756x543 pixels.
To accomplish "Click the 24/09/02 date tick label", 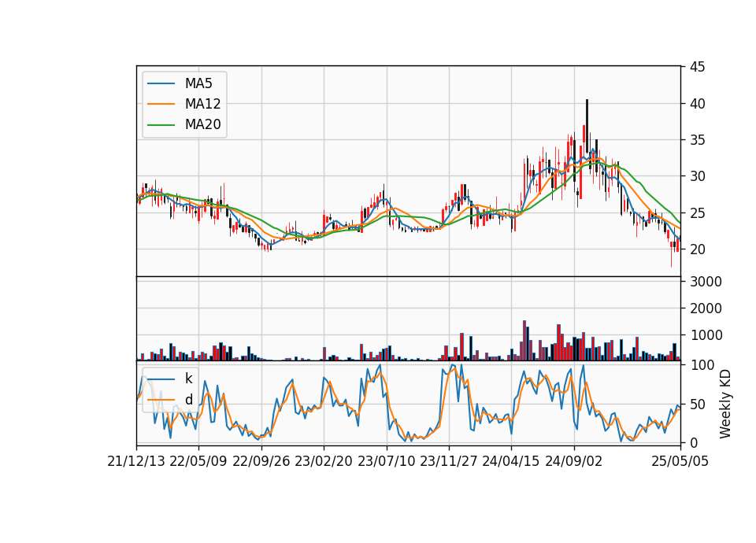I will coord(574,461).
